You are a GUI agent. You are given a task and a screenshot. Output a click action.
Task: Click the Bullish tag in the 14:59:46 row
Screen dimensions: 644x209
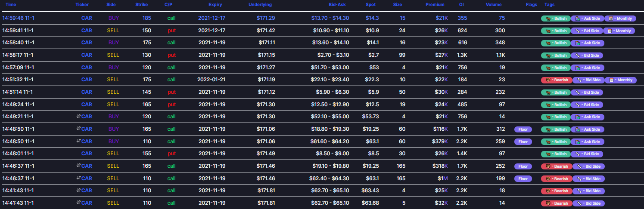[x=555, y=18]
